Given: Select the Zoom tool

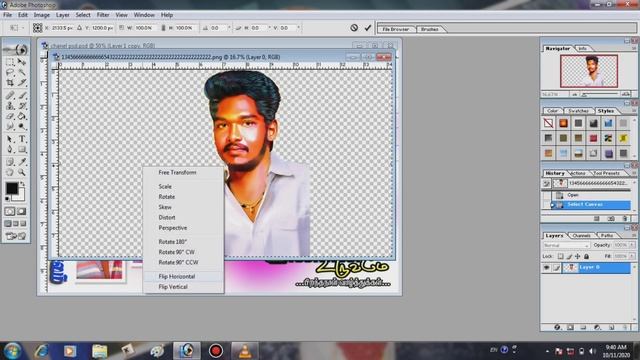Looking at the screenshot, I should tap(22, 172).
